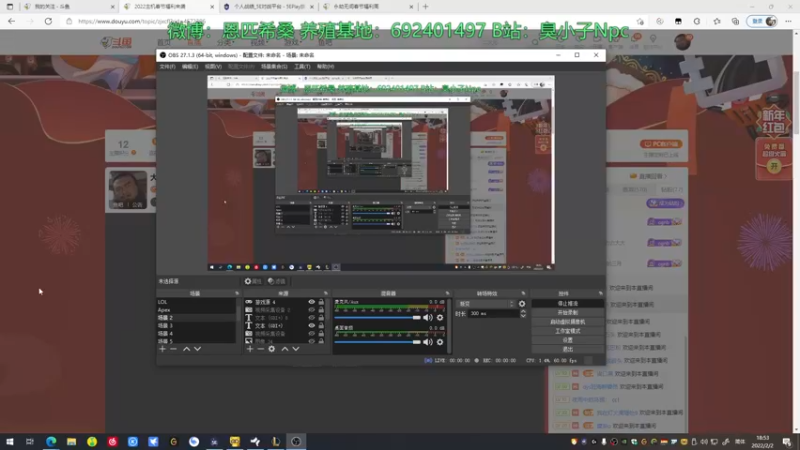This screenshot has width=800, height=450.
Task: Toggle visibility of 视频采集设备 2 source
Action: tap(311, 310)
